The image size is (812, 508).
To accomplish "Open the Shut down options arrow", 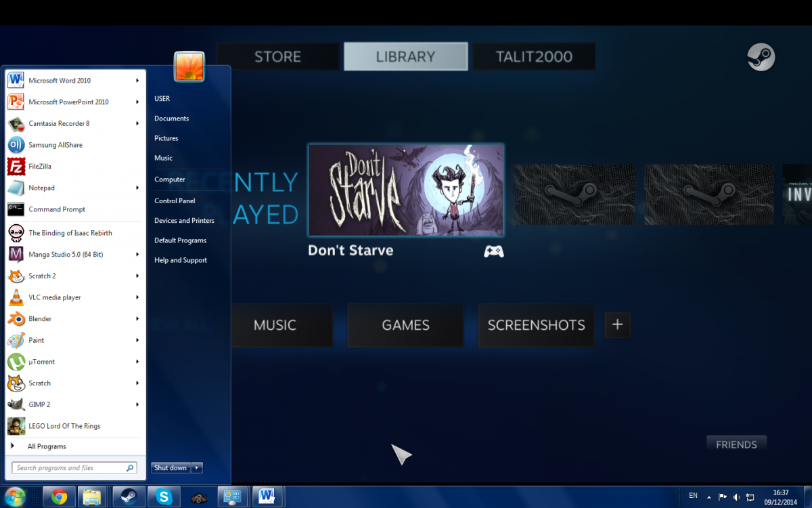I will click(197, 467).
